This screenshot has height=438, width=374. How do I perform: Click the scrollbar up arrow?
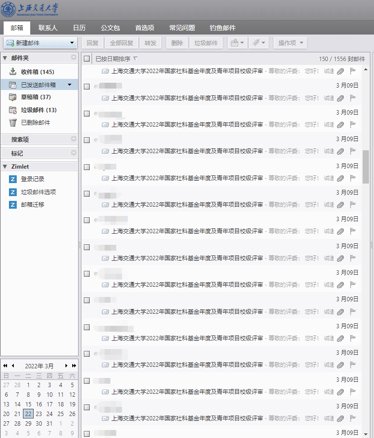click(366, 69)
